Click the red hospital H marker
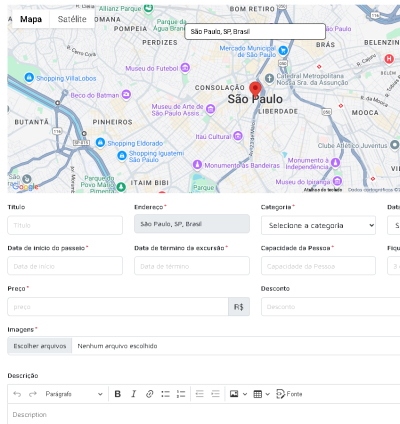Viewport: 400px width, 424px height. (389, 59)
